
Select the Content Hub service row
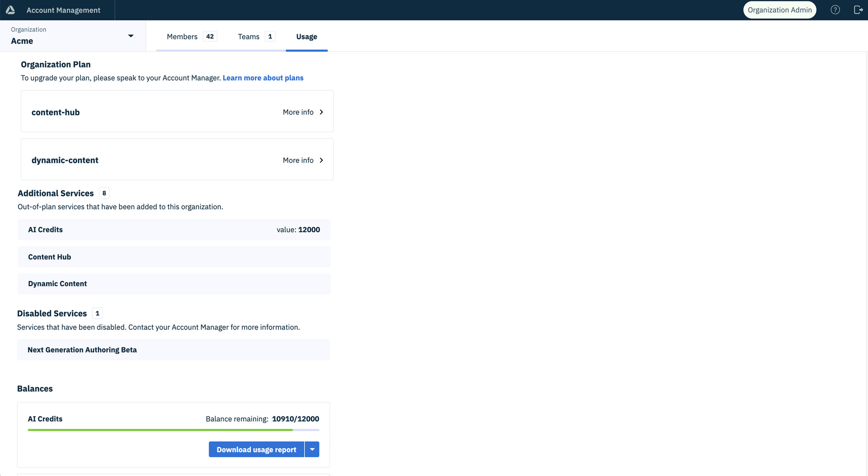(174, 256)
